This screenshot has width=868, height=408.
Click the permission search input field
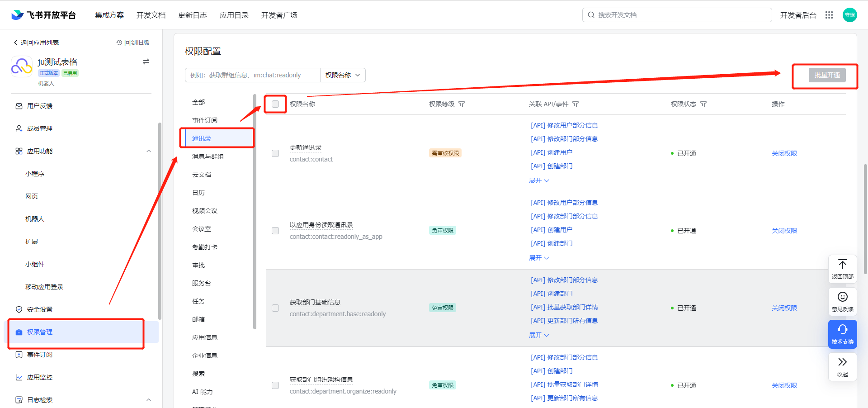tap(253, 75)
